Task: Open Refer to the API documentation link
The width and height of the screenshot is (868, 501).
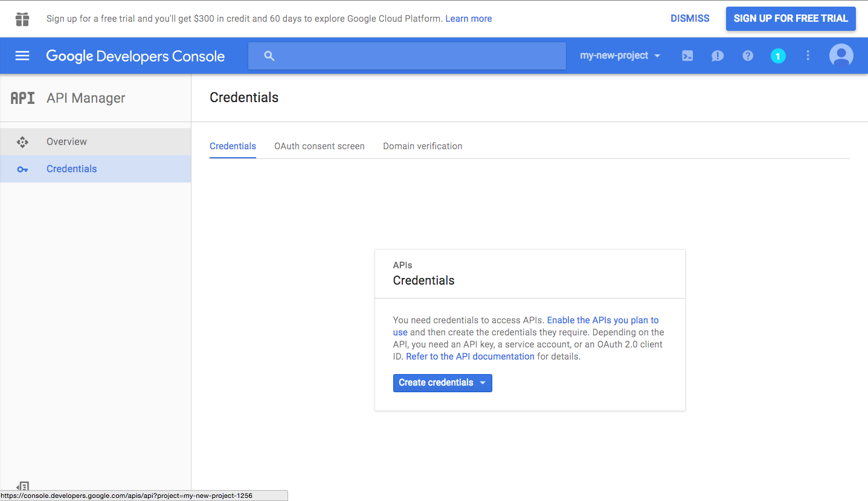Action: click(470, 357)
